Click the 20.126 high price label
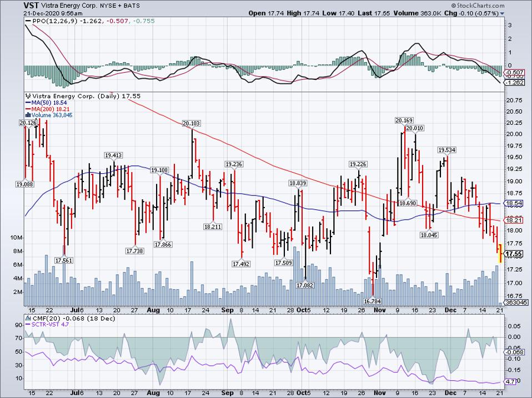Viewport: 532px width, 398px height. (28, 123)
